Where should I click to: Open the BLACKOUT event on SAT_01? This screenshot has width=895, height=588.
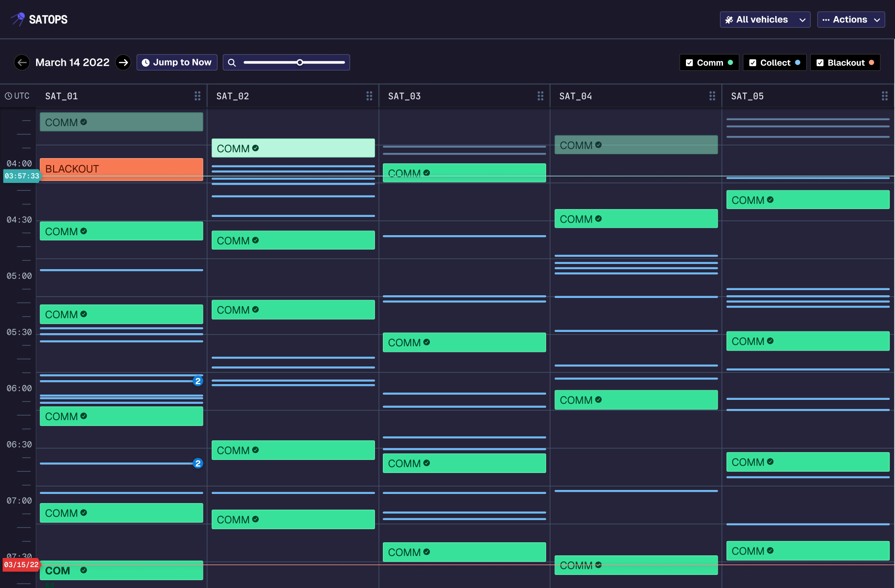[x=121, y=169]
